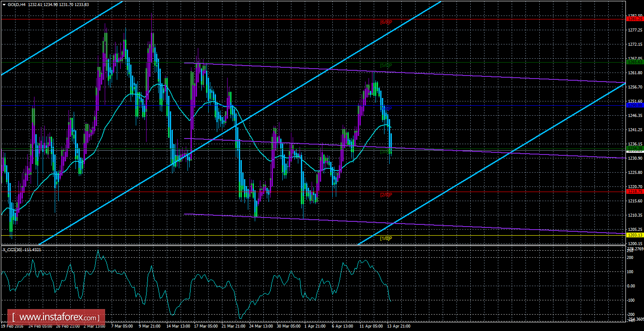
Task: Click the 7 Mar 05:00 time axis label
Action: tap(122, 326)
